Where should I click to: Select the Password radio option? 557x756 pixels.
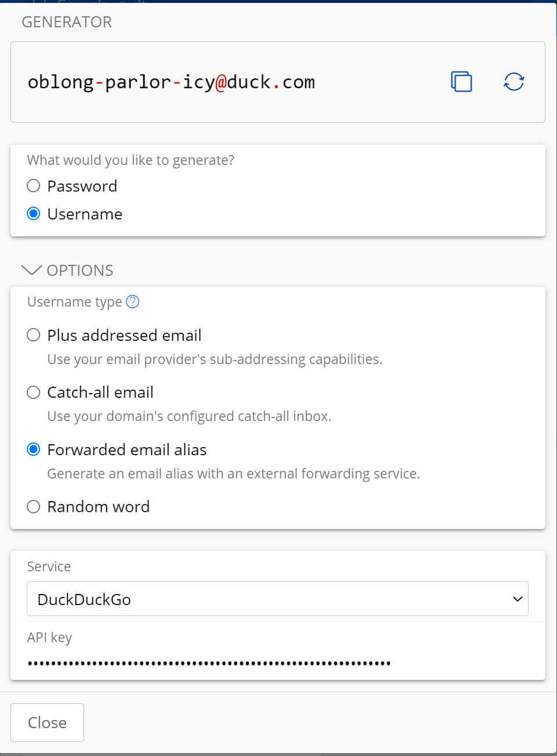[x=34, y=186]
